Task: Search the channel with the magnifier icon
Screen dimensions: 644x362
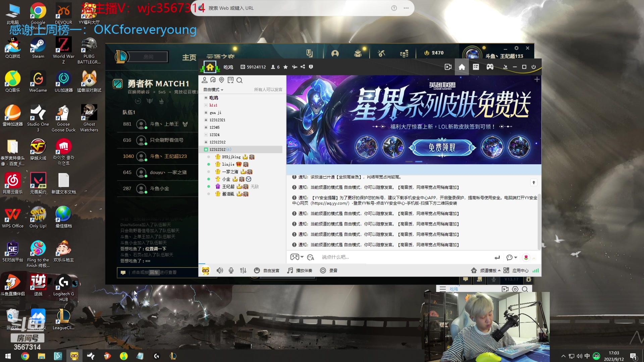Action: 239,80
